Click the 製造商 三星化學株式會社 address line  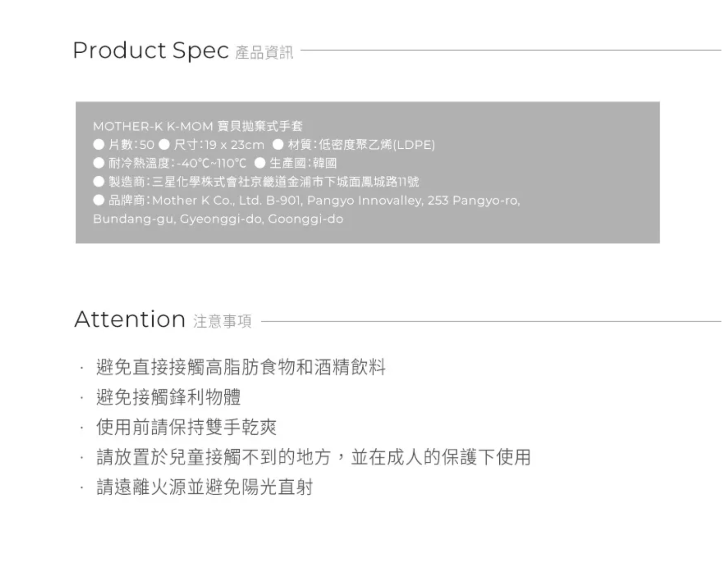coord(264,182)
